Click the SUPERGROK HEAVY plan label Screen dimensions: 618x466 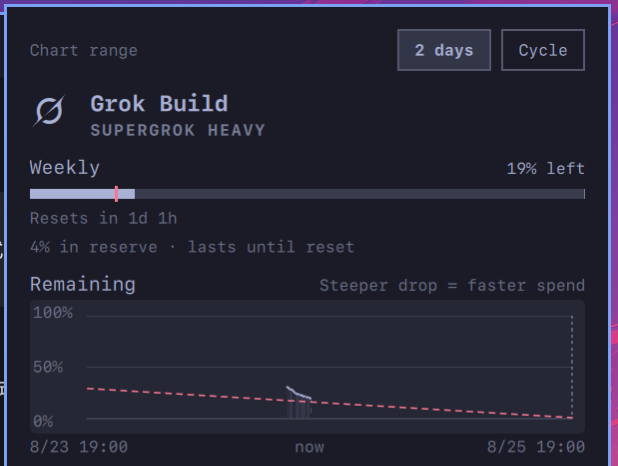click(x=178, y=130)
